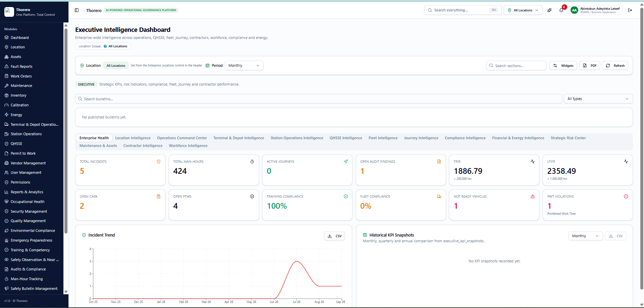
Task: Open the Workforce Intelligence tab
Action: [x=188, y=146]
